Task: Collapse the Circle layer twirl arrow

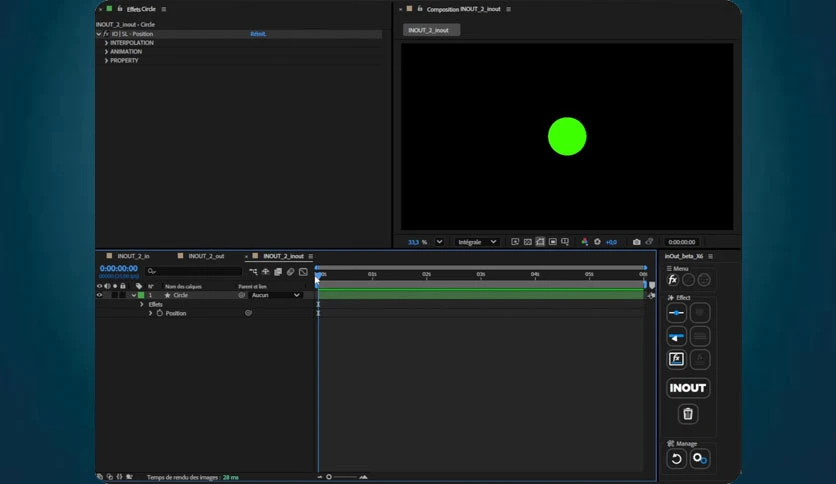Action: coord(133,295)
